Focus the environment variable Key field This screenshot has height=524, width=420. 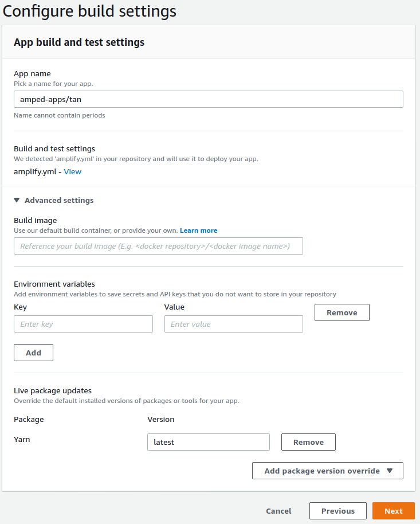[83, 324]
